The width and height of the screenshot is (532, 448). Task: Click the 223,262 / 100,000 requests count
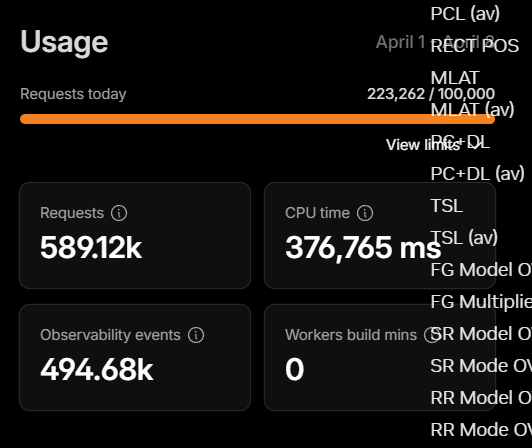click(x=431, y=94)
